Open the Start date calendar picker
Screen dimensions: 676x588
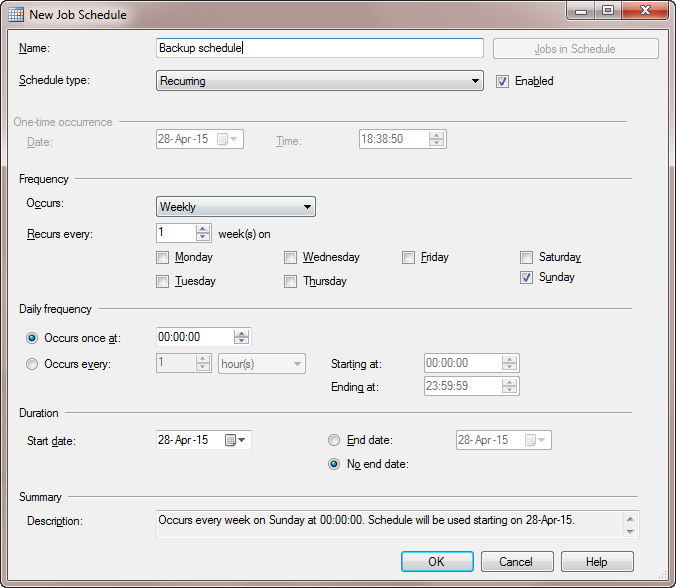click(235, 440)
